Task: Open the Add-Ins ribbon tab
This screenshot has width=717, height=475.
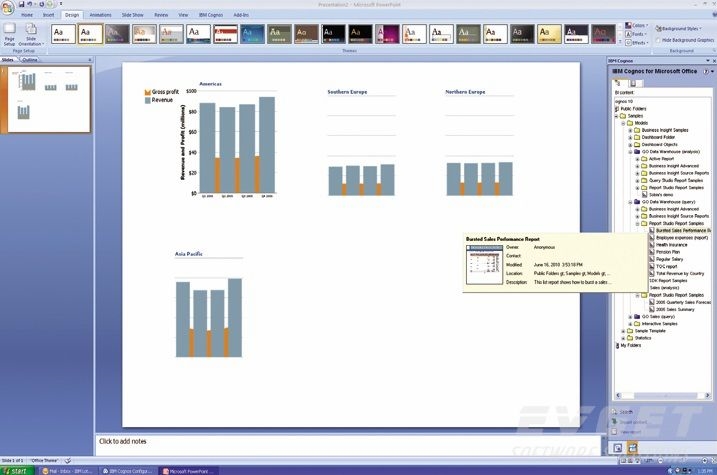Action: pyautogui.click(x=241, y=15)
